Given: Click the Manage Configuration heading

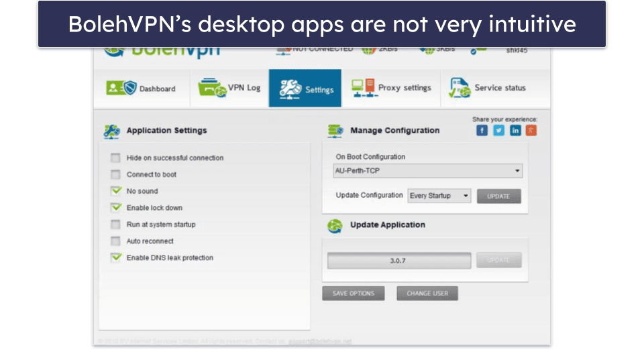Looking at the screenshot, I should [x=394, y=131].
